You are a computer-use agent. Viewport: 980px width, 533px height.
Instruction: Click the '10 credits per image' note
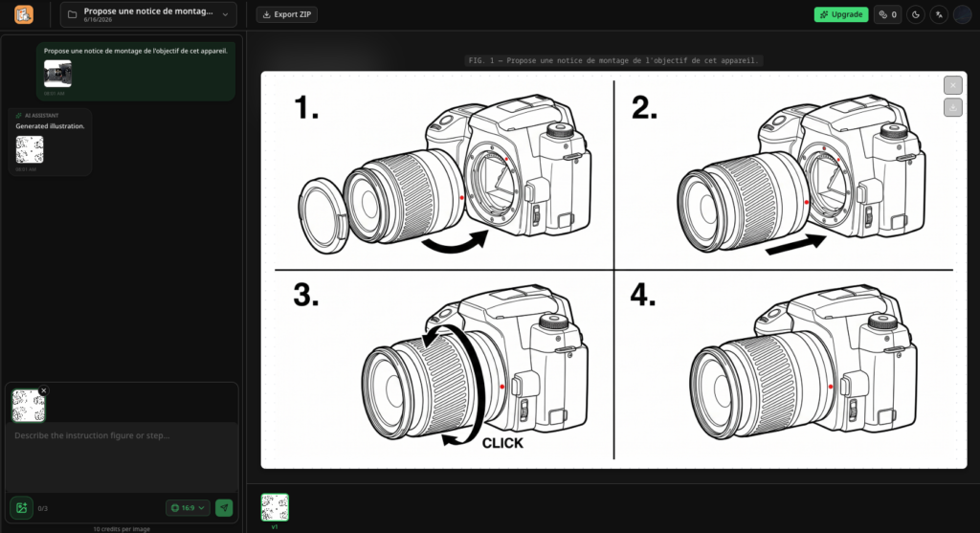pos(122,528)
